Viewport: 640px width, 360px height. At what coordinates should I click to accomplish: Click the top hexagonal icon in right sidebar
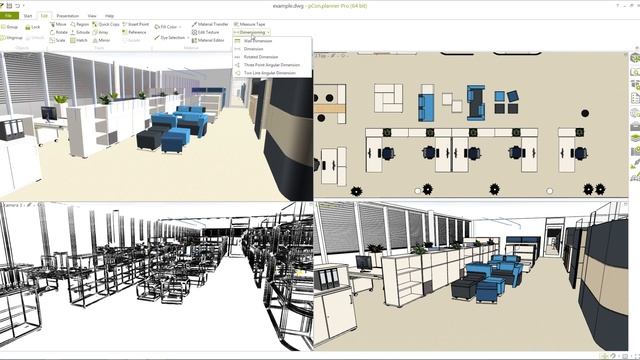pos(635,58)
